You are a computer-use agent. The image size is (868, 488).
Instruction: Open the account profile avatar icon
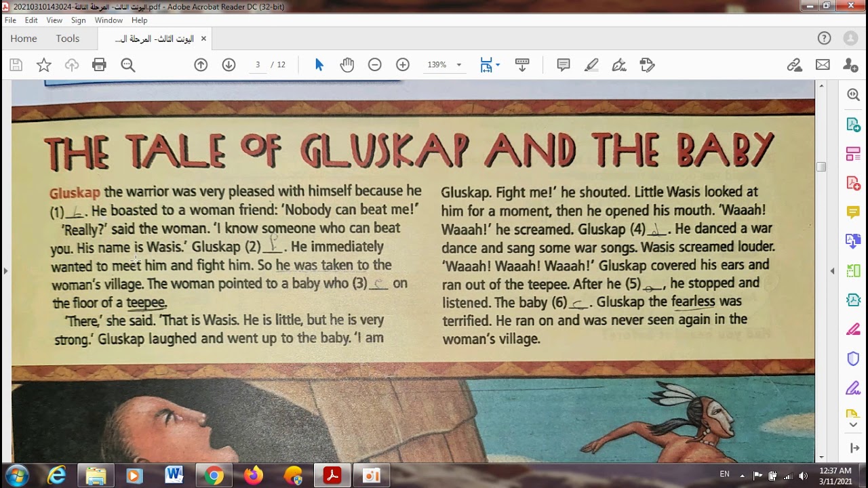click(x=850, y=39)
